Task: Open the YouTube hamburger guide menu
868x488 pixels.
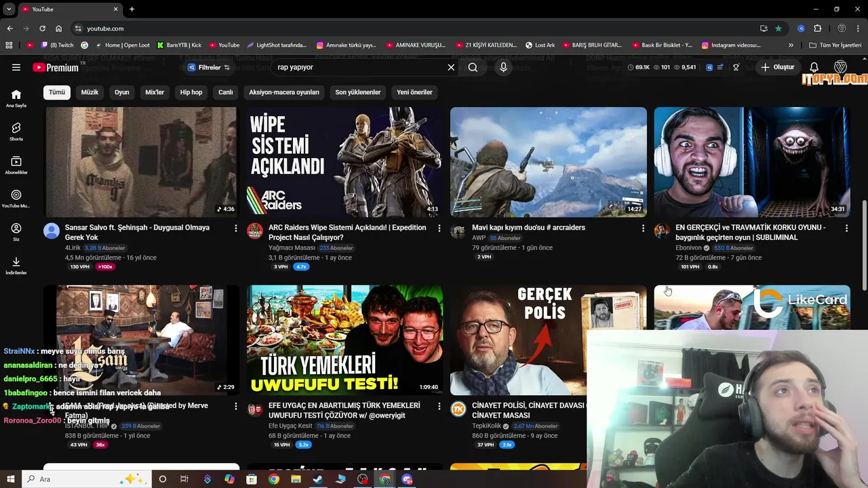Action: pyautogui.click(x=16, y=67)
